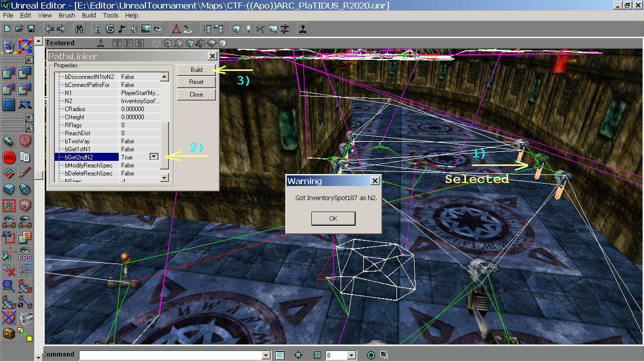Save the map using the floppy disk icon
Image resolution: width=644 pixels, height=362 pixels.
point(31,29)
